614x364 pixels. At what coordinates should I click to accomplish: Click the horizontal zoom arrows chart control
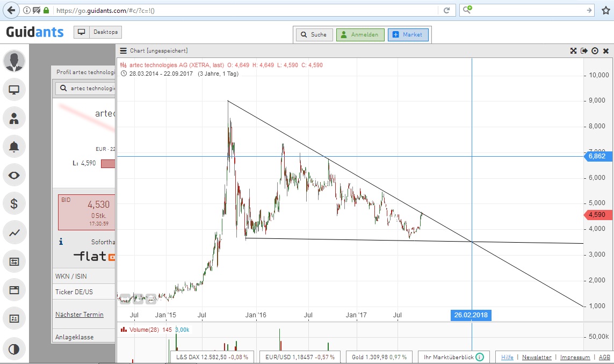pyautogui.click(x=125, y=299)
